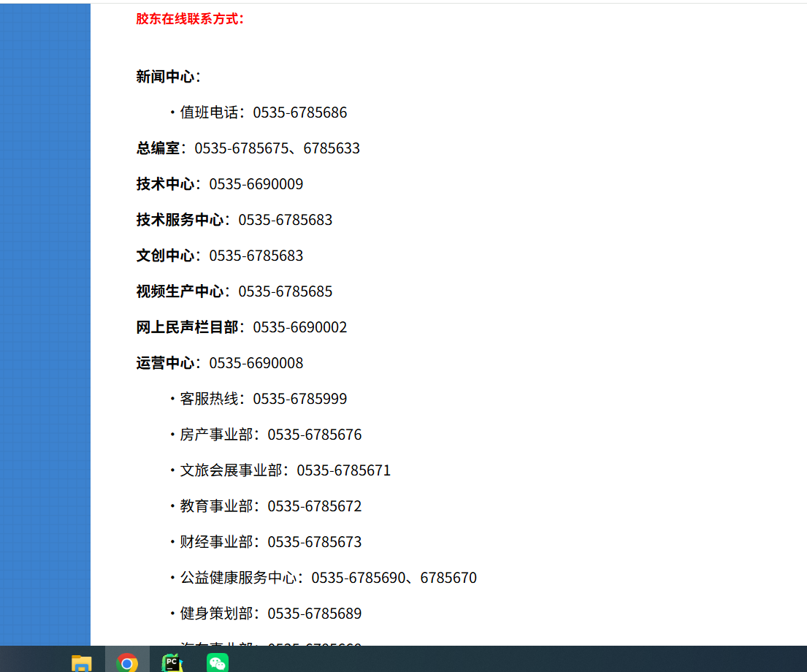Image resolution: width=807 pixels, height=672 pixels.
Task: Select the 运营中心 section heading
Action: click(x=218, y=363)
